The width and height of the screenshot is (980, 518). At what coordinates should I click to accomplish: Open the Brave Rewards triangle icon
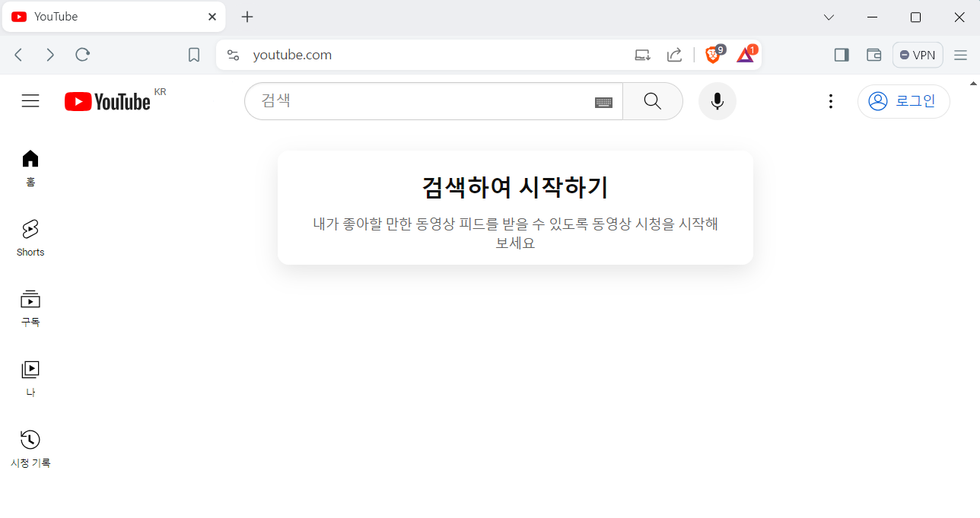point(745,55)
